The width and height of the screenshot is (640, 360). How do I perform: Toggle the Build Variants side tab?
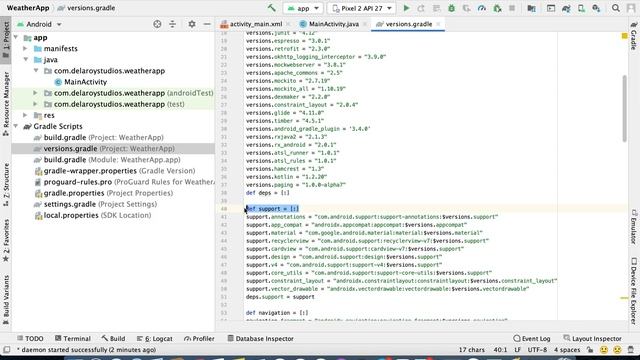coord(6,300)
